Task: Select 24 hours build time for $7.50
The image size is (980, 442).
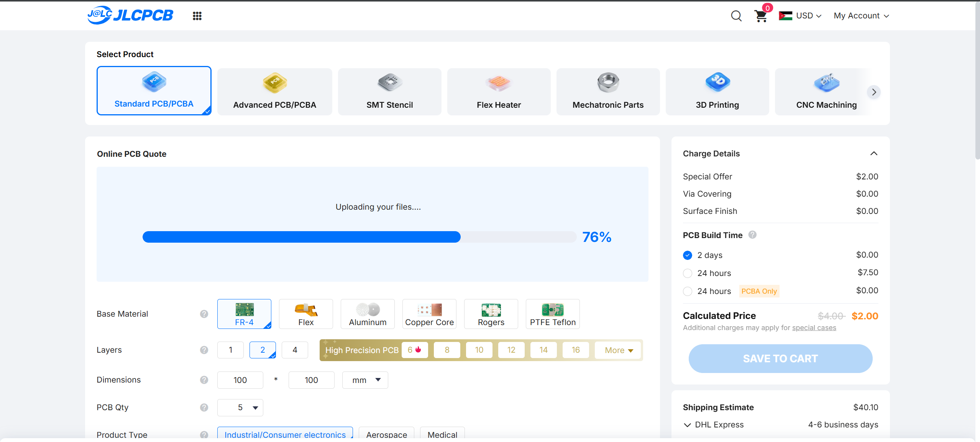Action: pyautogui.click(x=688, y=273)
